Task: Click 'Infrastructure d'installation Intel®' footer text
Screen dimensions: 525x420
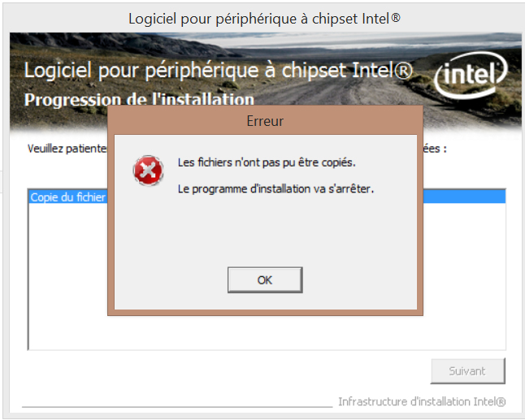Action: click(422, 401)
